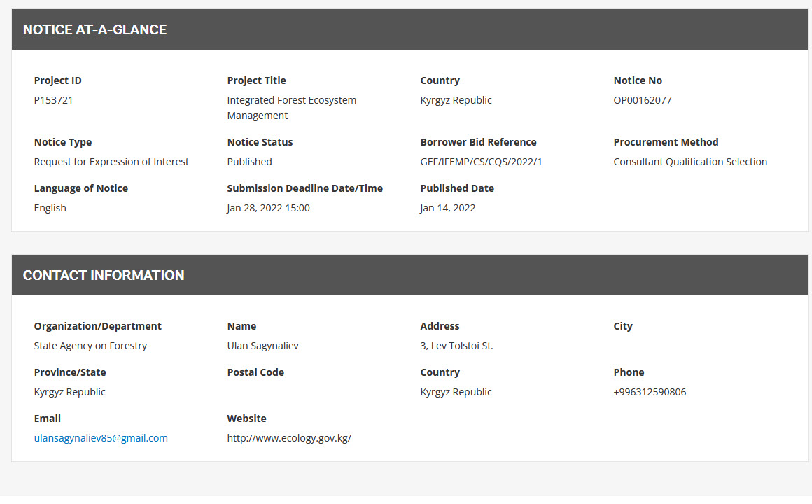Click the Request for Expression of Interest text
The height and width of the screenshot is (504, 812).
coord(111,162)
